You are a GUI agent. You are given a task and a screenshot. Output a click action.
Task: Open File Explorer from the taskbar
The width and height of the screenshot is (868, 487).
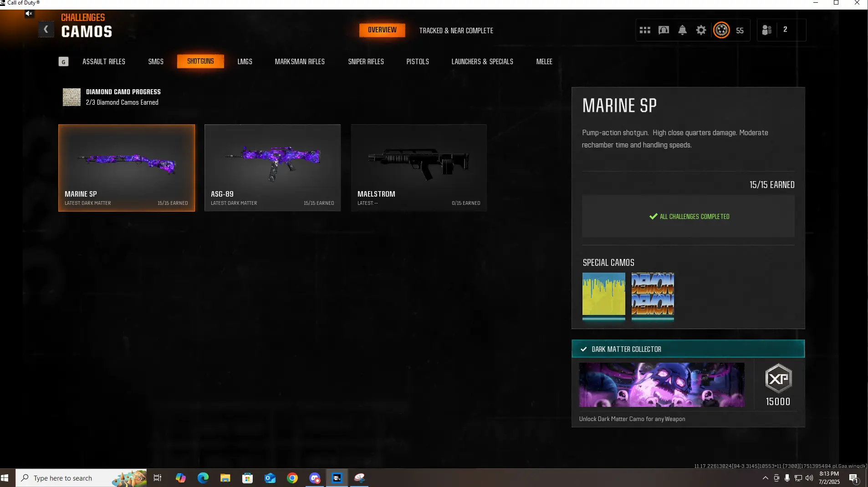[x=225, y=478]
